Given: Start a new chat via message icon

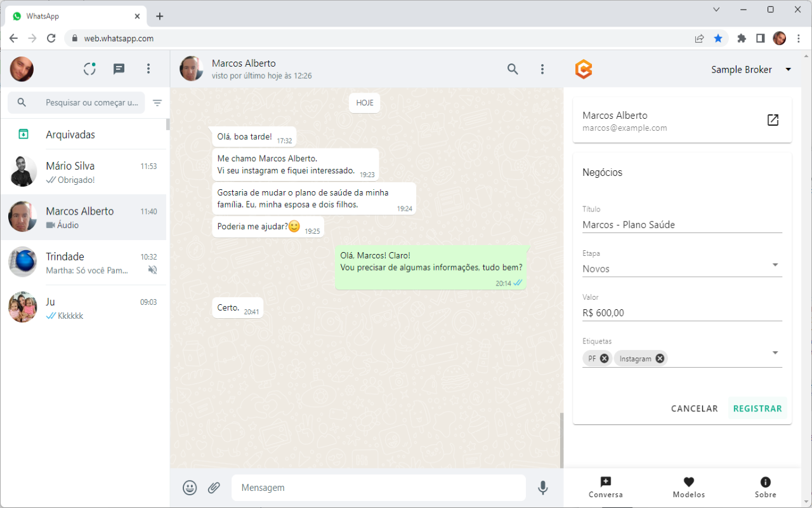Looking at the screenshot, I should pyautogui.click(x=119, y=69).
